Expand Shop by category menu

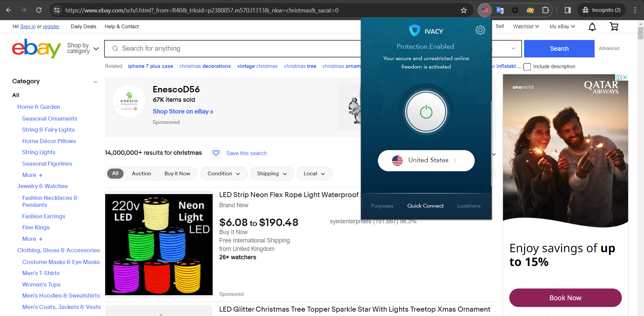point(83,48)
